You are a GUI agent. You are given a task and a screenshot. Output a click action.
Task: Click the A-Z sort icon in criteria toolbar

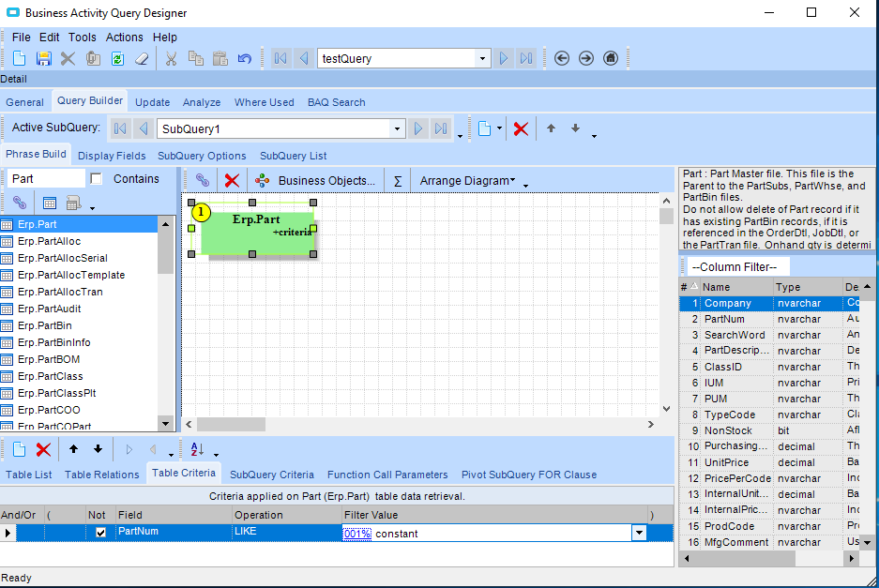(197, 449)
